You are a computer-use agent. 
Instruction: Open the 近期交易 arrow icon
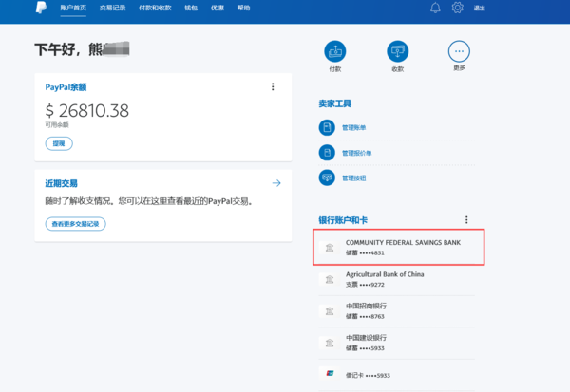(276, 183)
